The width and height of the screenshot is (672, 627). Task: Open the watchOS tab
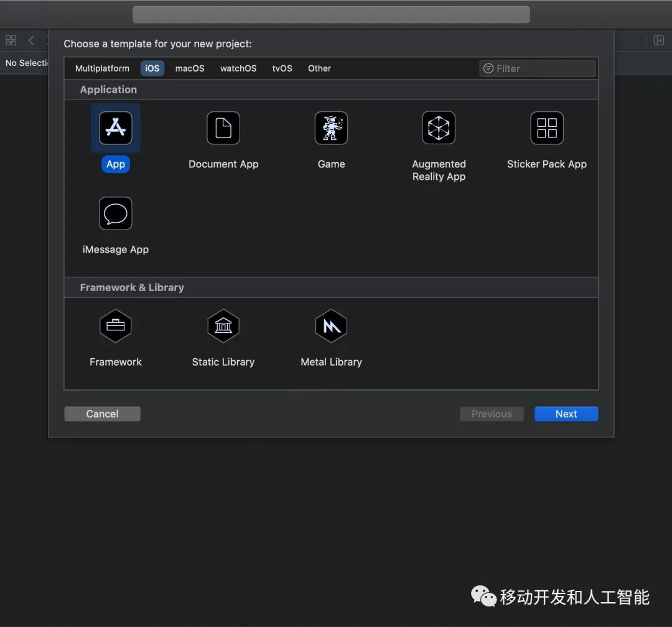click(238, 68)
